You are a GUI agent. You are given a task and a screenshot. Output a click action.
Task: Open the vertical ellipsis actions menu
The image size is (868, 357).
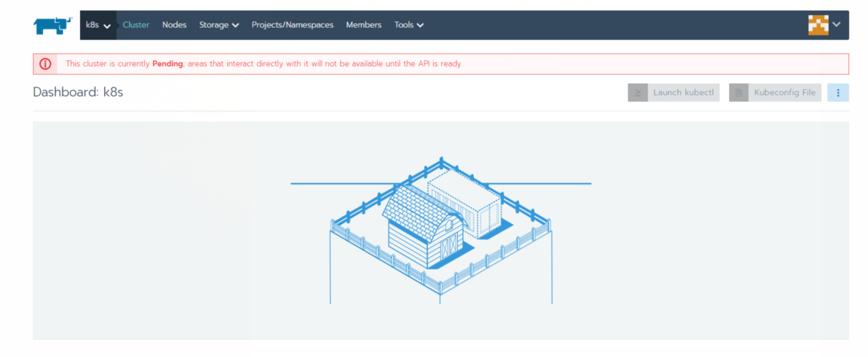tap(838, 93)
